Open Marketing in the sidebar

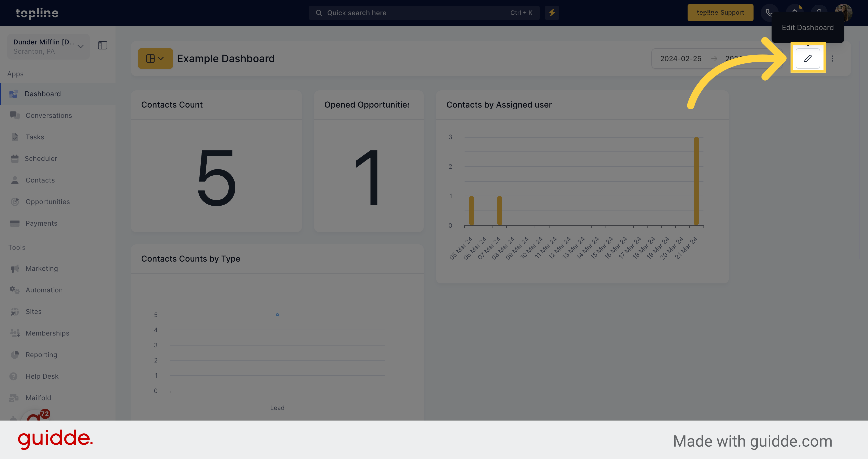tap(58, 268)
